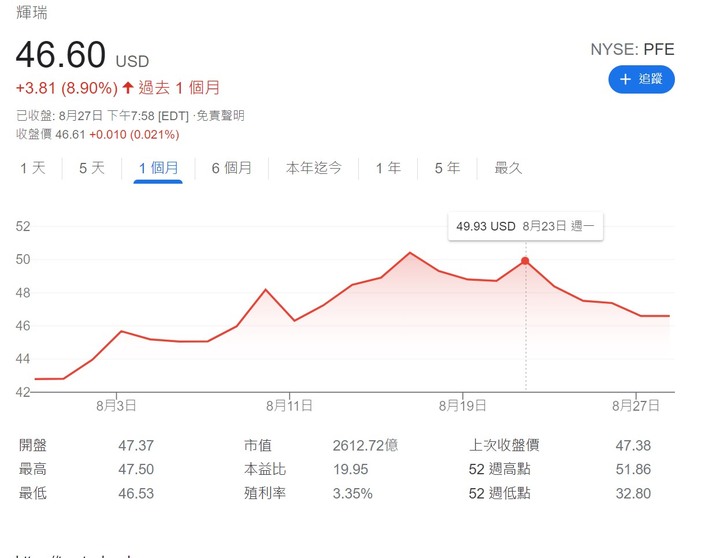Click the NYSE: PFE ticker label
Screen dimensions: 720x558
[x=632, y=49]
